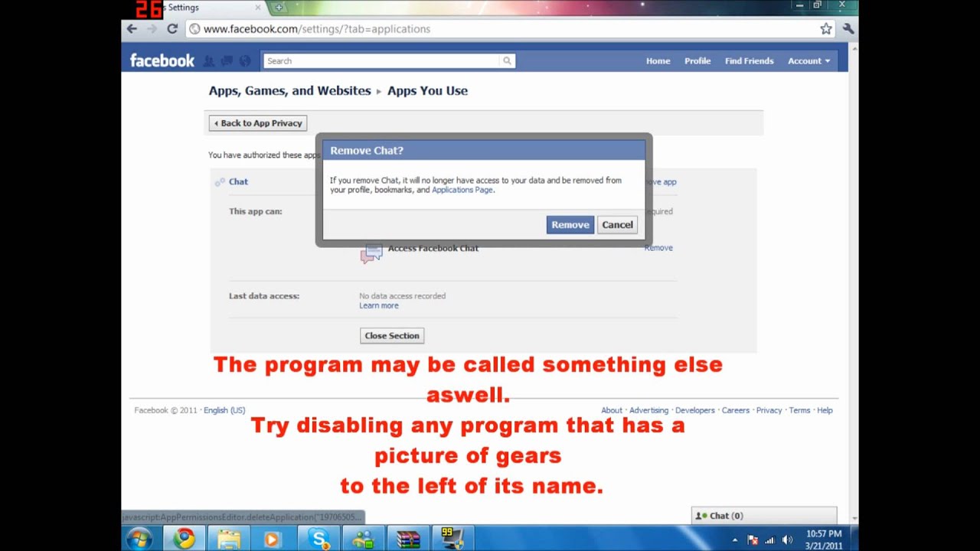Click the Chat app gears icon

(x=220, y=182)
